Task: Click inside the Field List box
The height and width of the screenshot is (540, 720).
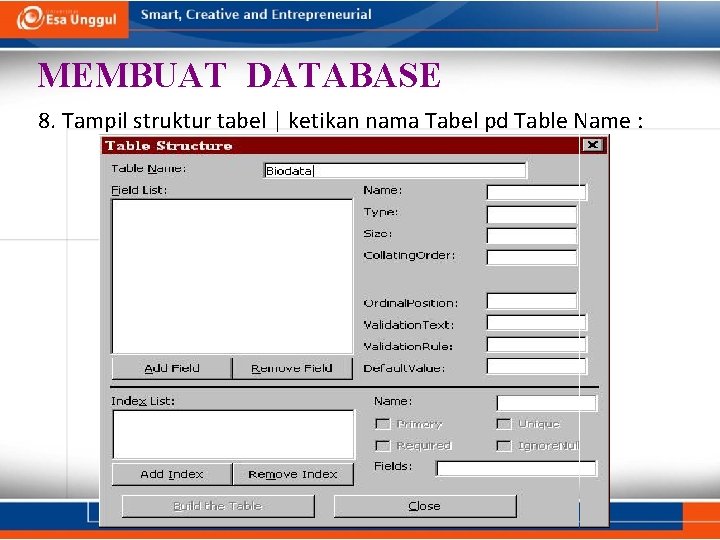Action: click(232, 276)
